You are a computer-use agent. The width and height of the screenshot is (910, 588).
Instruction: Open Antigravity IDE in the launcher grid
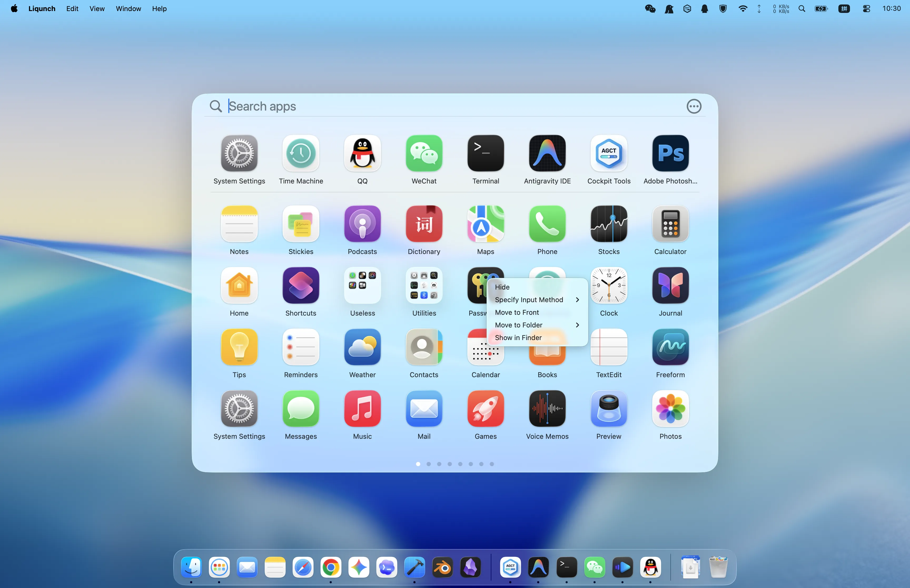[x=547, y=153]
